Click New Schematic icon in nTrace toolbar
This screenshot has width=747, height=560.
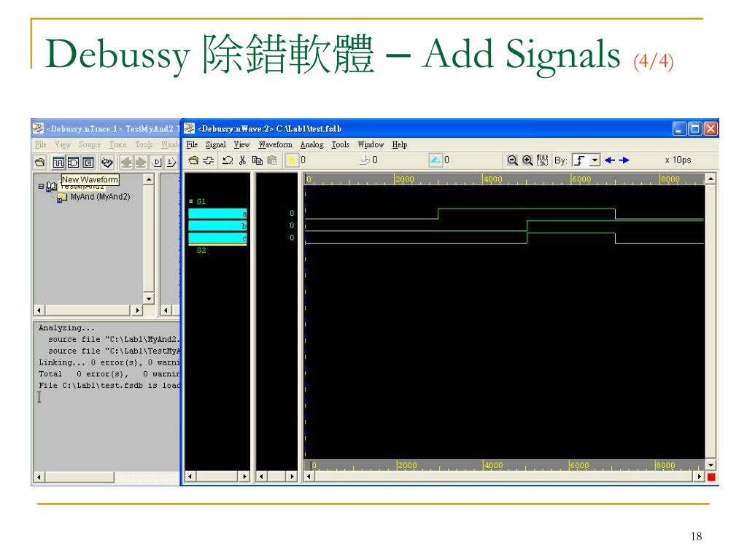click(74, 163)
